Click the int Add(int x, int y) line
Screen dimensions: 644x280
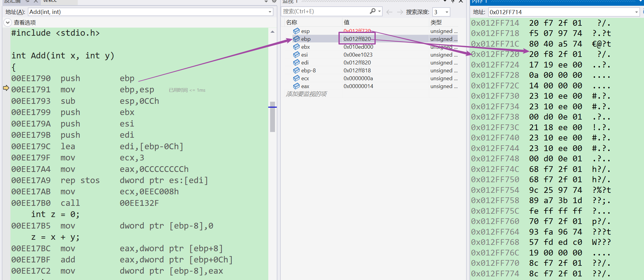(x=63, y=55)
